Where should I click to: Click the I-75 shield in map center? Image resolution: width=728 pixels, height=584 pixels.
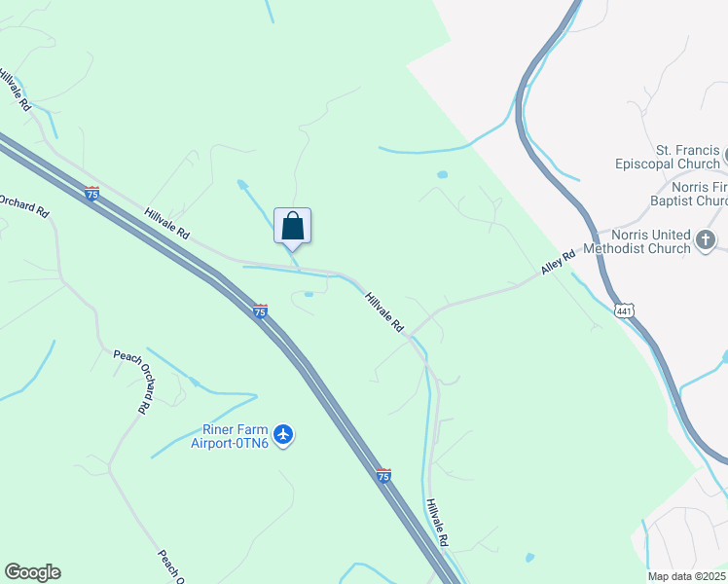261,311
